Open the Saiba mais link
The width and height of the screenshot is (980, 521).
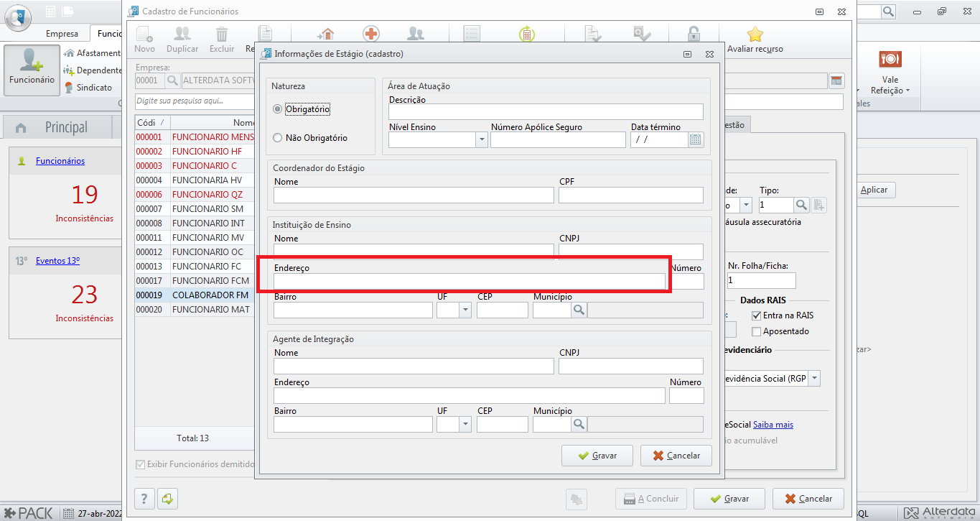[773, 425]
